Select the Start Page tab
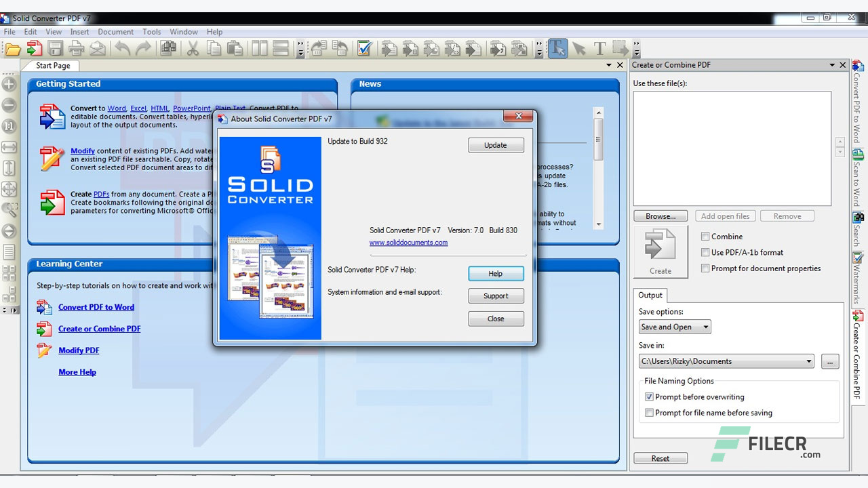Image resolution: width=868 pixels, height=488 pixels. click(x=53, y=66)
